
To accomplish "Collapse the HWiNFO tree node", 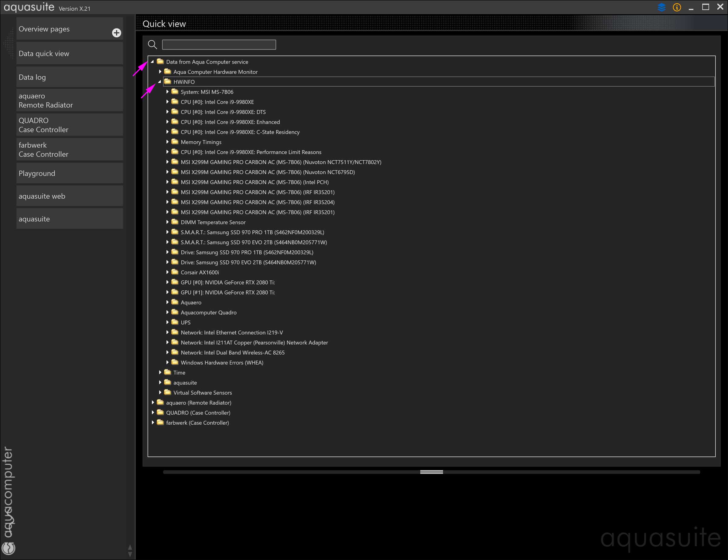I will 160,82.
